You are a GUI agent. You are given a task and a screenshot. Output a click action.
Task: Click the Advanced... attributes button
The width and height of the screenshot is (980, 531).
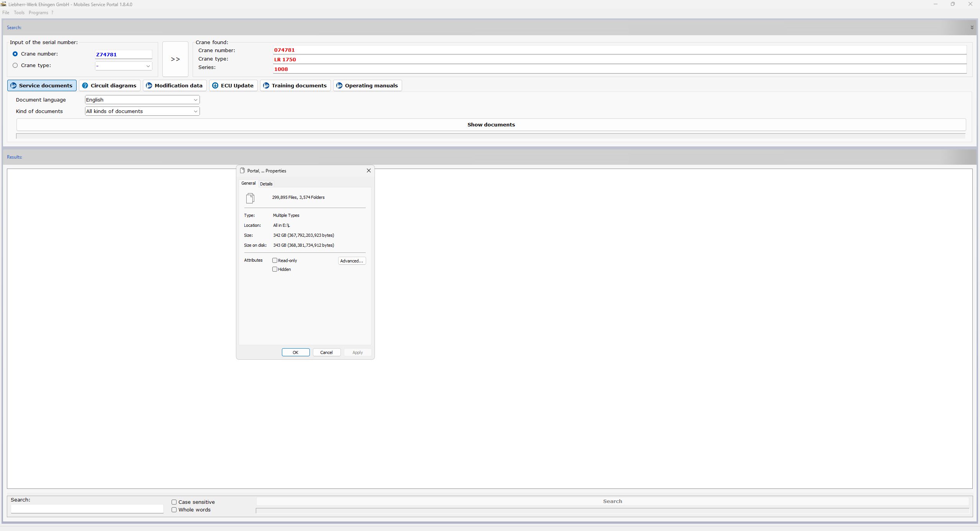pyautogui.click(x=352, y=261)
